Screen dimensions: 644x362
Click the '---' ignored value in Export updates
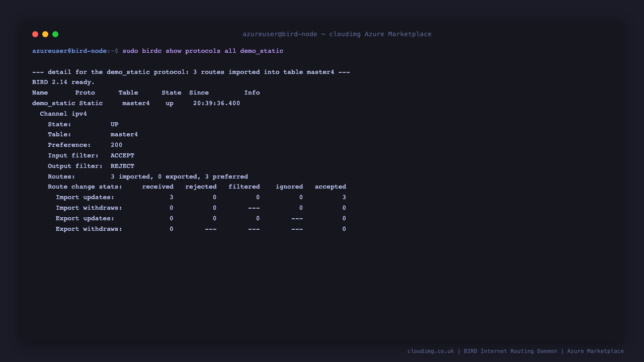click(x=297, y=218)
